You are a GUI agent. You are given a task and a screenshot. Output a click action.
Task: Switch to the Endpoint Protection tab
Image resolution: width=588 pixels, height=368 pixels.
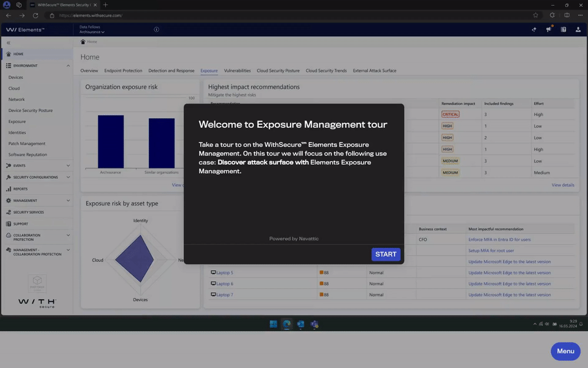[123, 71]
